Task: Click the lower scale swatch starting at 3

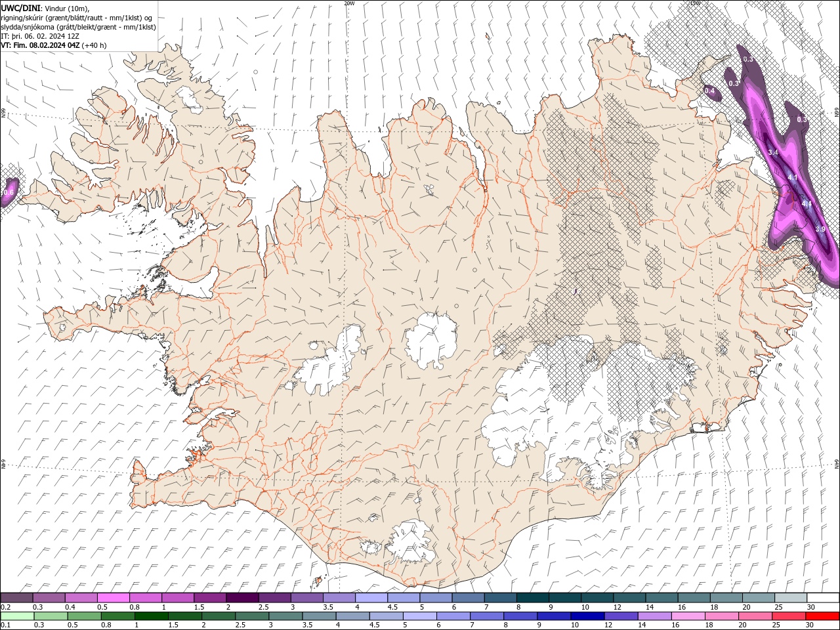Action: 285,616
